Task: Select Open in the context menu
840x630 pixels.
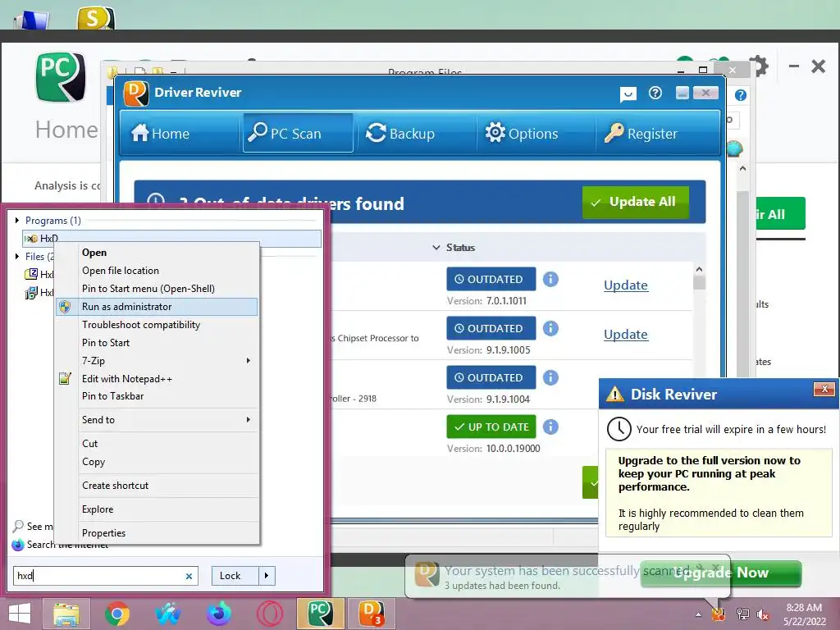Action: pyautogui.click(x=156, y=253)
